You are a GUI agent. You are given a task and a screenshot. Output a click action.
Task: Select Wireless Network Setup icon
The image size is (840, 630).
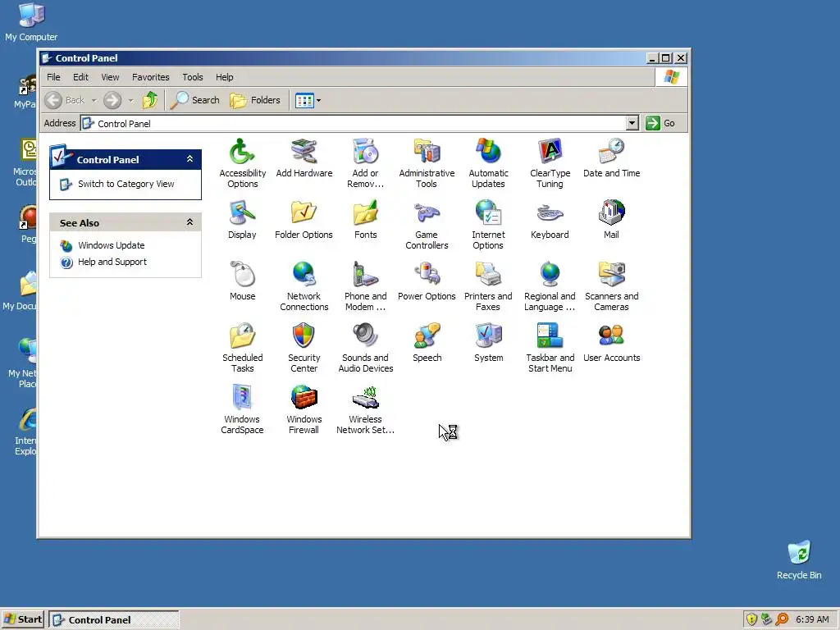pyautogui.click(x=365, y=398)
